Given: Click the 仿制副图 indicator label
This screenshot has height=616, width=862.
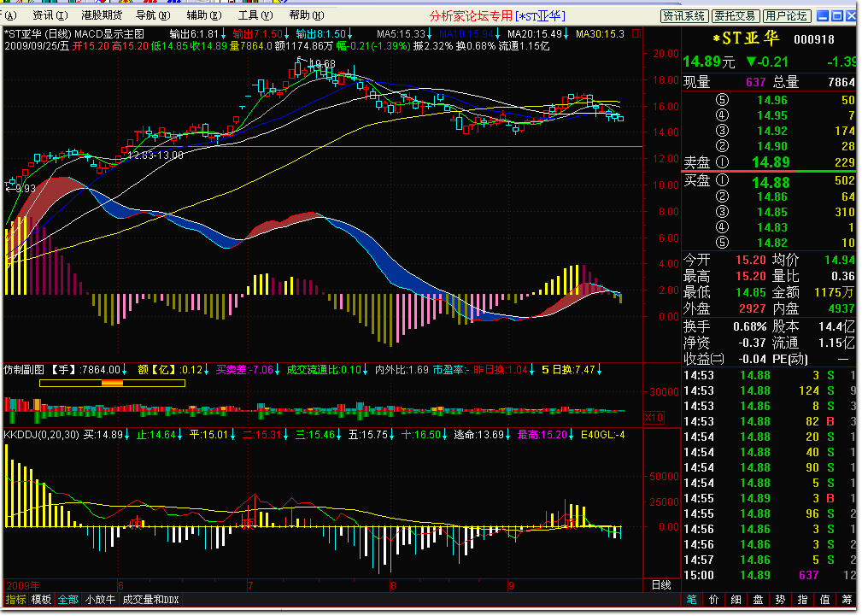Looking at the screenshot, I should pos(24,370).
